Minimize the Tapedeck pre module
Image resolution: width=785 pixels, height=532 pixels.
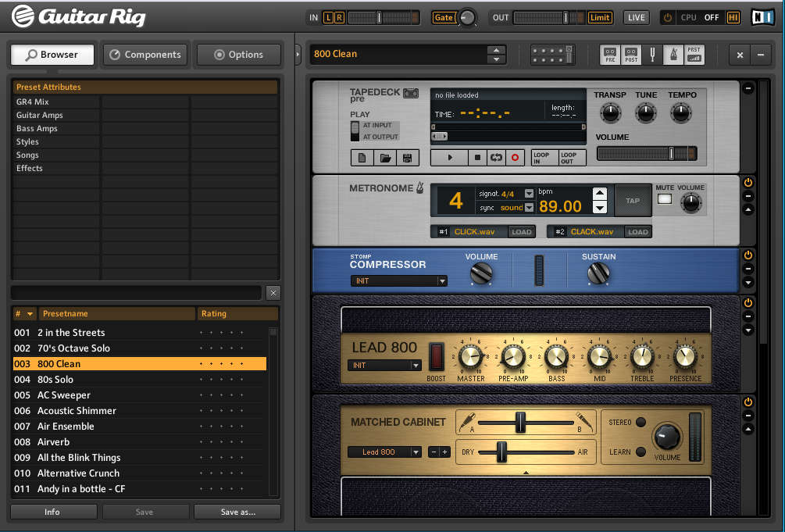[x=748, y=89]
